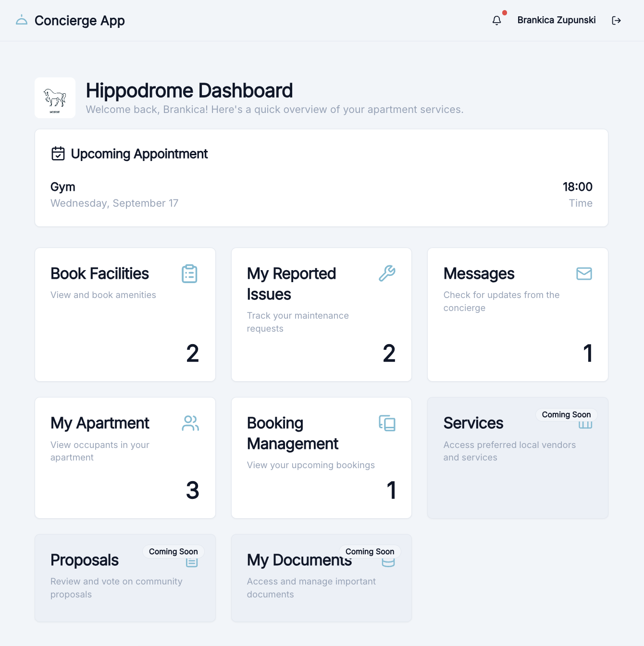Viewport: 644px width, 646px height.
Task: Click the Concierge App bell logo icon
Action: [x=22, y=20]
